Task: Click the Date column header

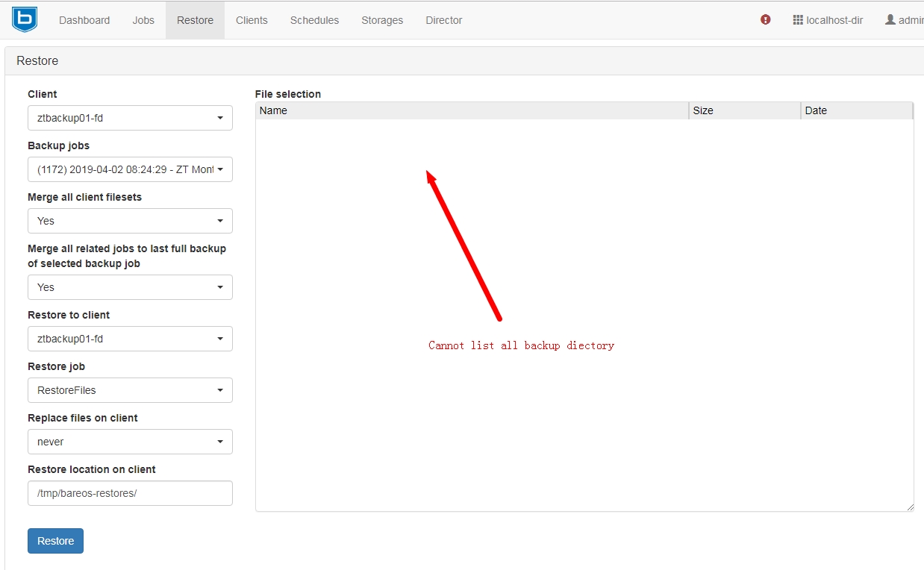Action: pyautogui.click(x=856, y=110)
